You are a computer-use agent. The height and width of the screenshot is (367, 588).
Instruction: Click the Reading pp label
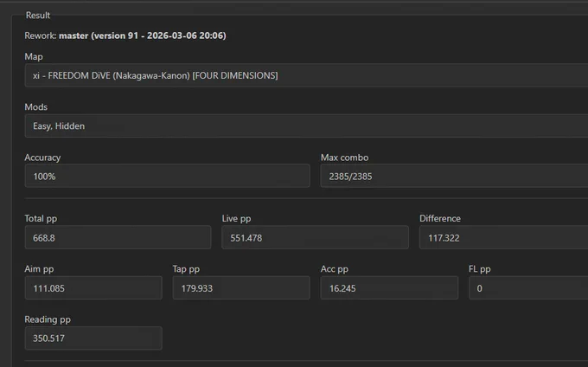pyautogui.click(x=48, y=319)
